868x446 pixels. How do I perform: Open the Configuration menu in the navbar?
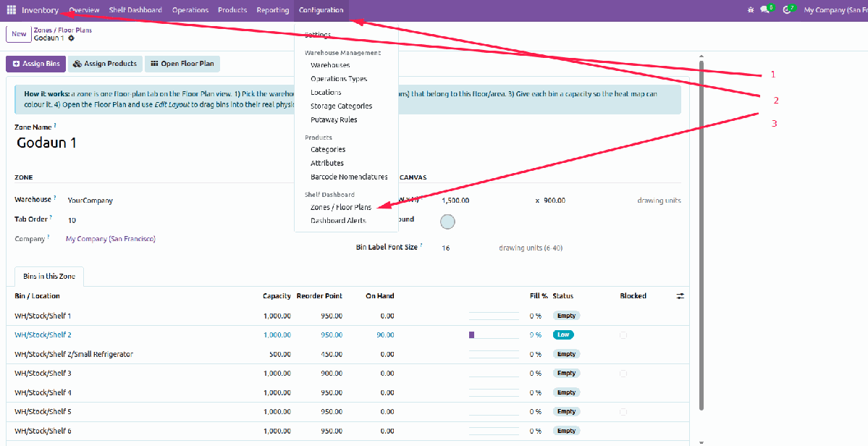point(321,10)
